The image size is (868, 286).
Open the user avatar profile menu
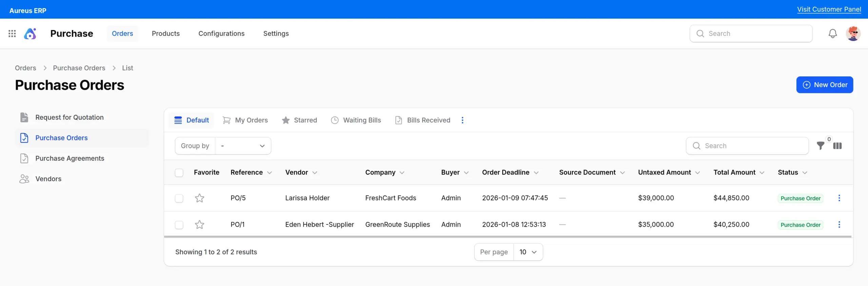pos(853,34)
